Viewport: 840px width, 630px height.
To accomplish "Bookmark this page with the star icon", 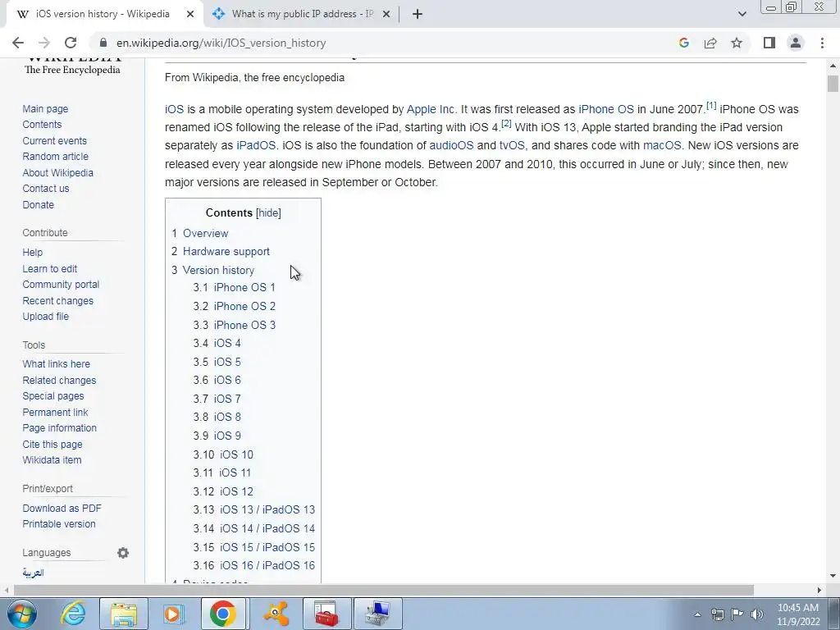I will click(x=737, y=43).
